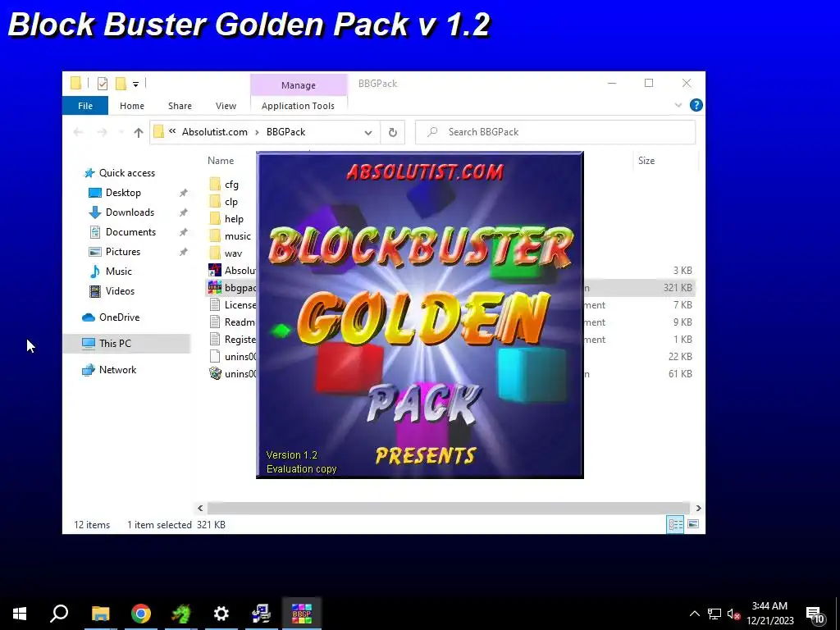
Task: Select the Manage contextual tab
Action: 299,85
